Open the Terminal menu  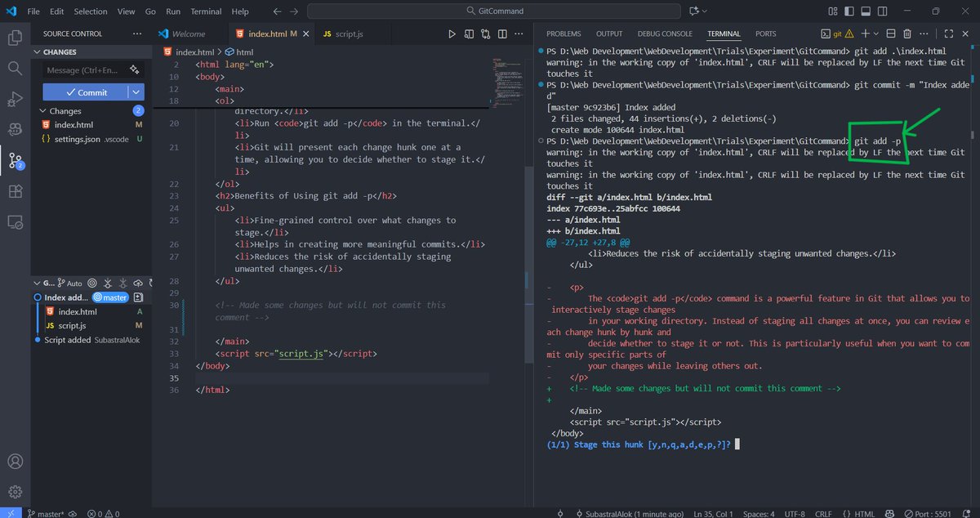pos(206,11)
